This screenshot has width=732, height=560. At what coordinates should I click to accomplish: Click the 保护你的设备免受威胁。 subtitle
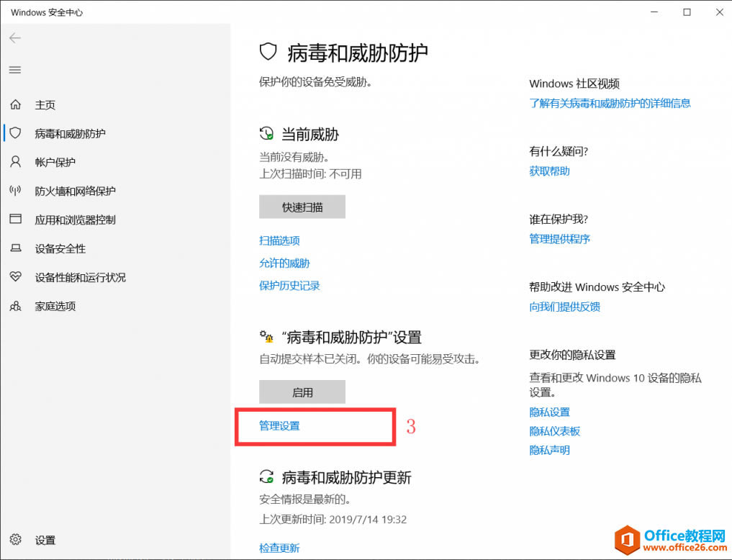point(315,82)
